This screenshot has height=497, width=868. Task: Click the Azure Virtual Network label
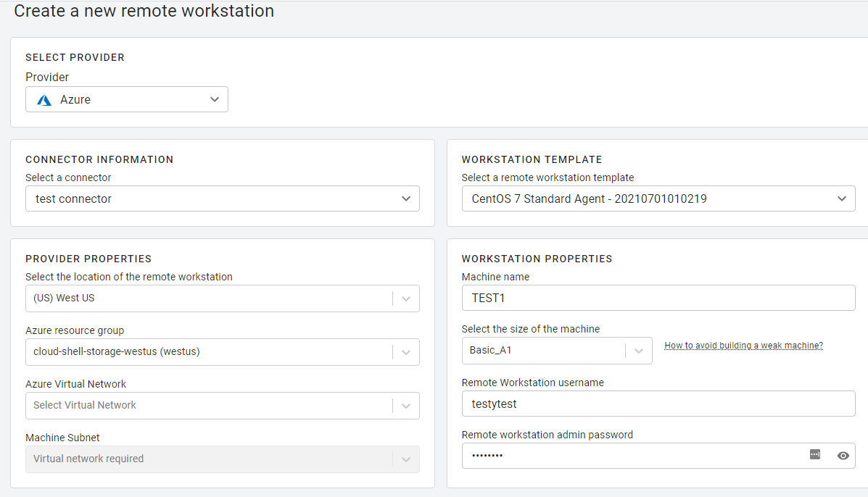click(x=76, y=384)
